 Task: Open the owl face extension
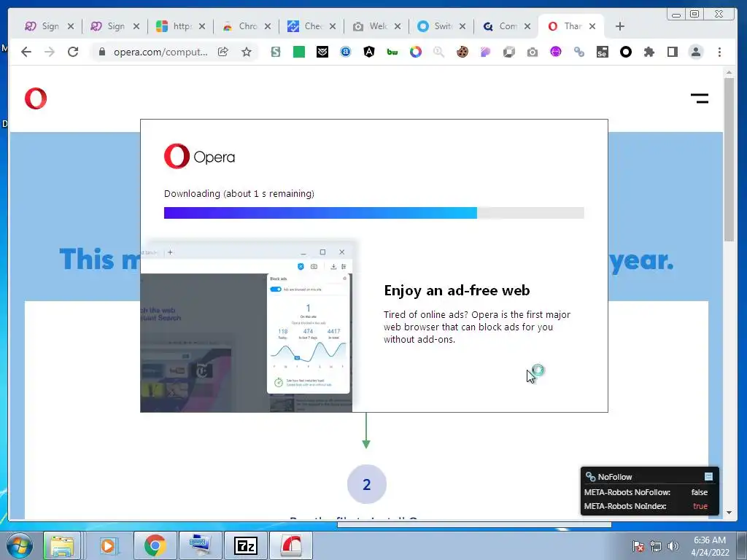322,52
